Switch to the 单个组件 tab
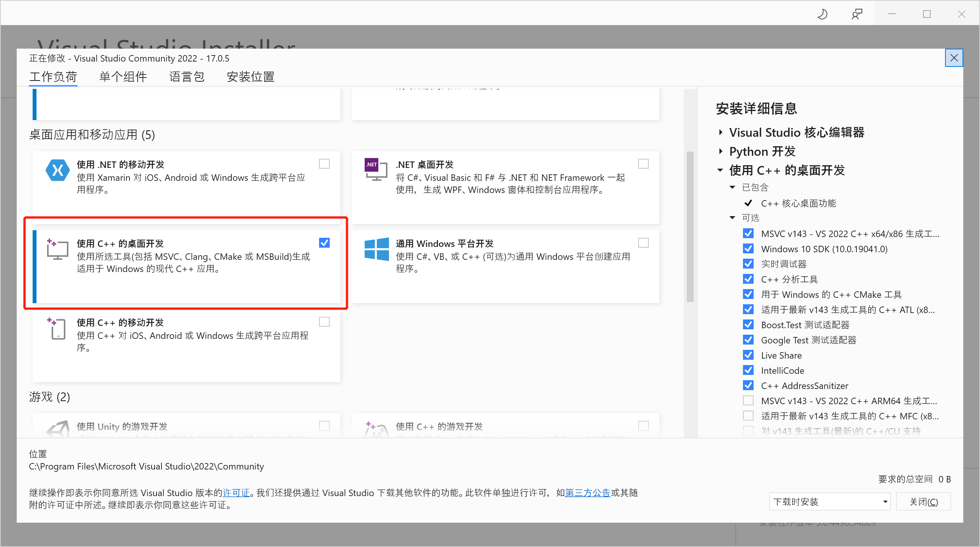Image resolution: width=980 pixels, height=547 pixels. tap(123, 76)
